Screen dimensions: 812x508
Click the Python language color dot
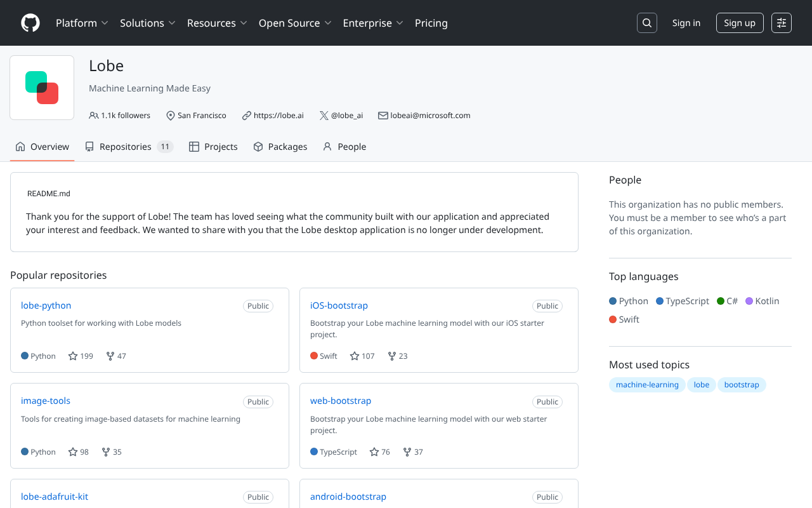point(613,301)
